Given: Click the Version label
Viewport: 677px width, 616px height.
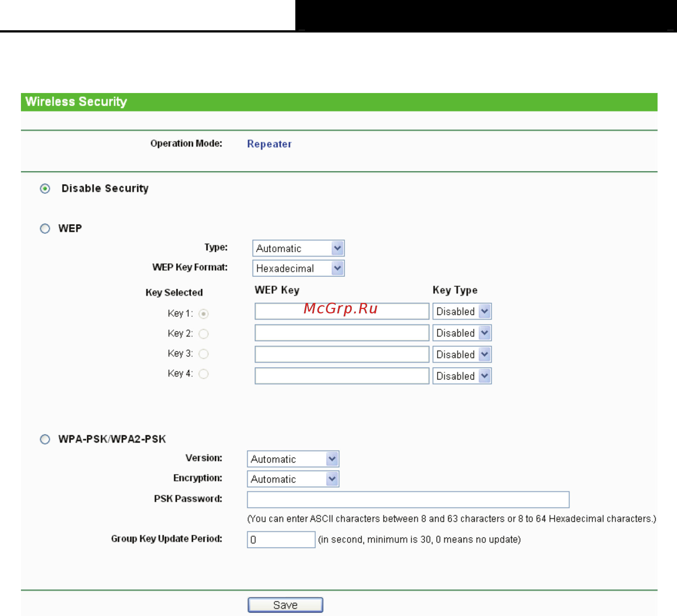Looking at the screenshot, I should tap(204, 458).
